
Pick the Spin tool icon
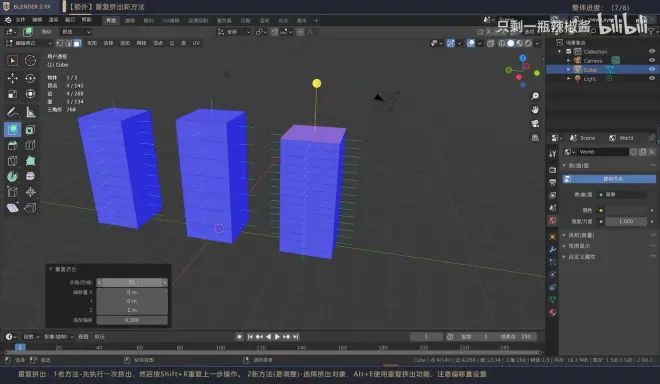pyautogui.click(x=12, y=176)
